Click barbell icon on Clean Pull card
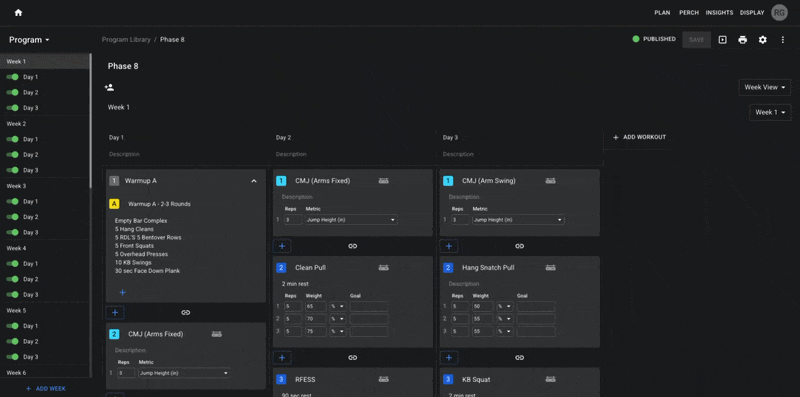Image resolution: width=800 pixels, height=397 pixels. (383, 267)
